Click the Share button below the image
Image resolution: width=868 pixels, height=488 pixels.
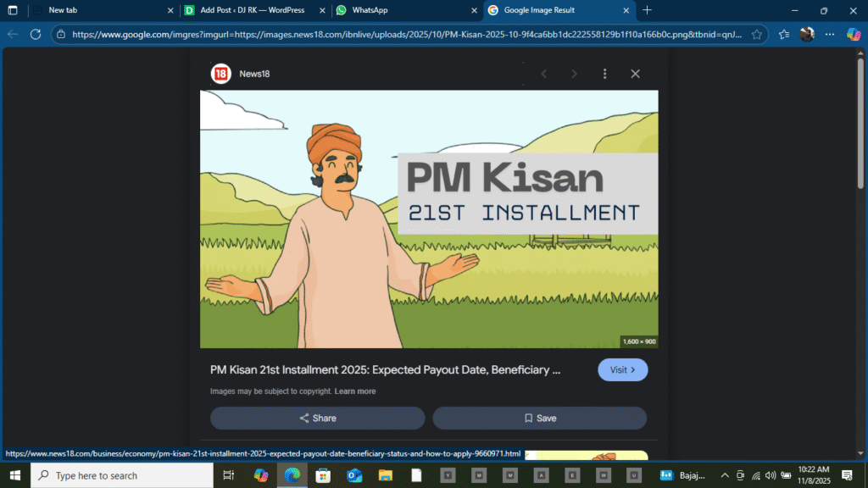click(317, 418)
